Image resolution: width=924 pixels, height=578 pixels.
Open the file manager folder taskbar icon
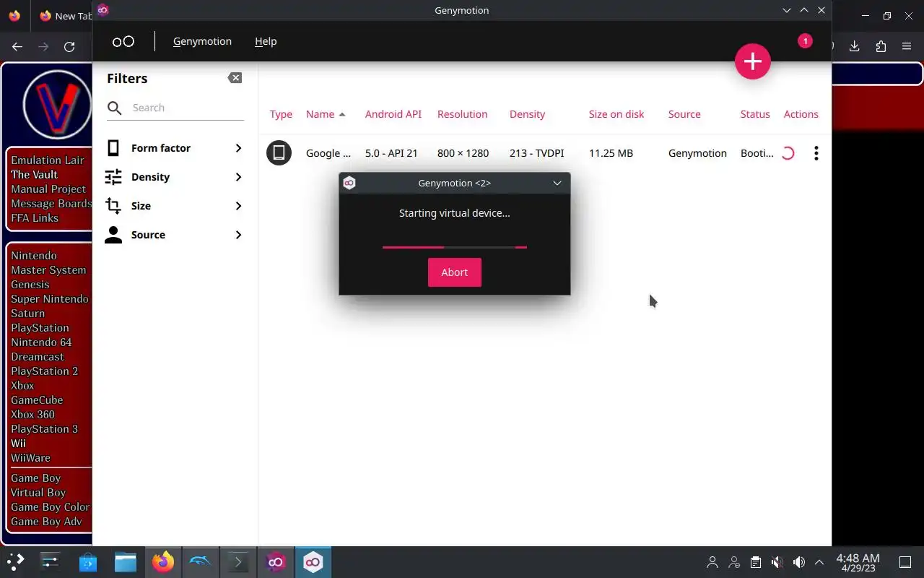(126, 562)
